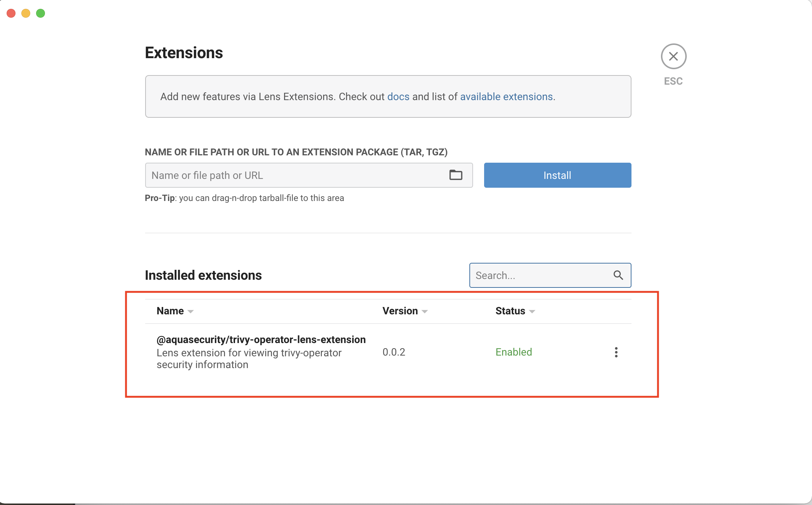812x505 pixels.
Task: Click the magnifier search icon
Action: pos(618,275)
